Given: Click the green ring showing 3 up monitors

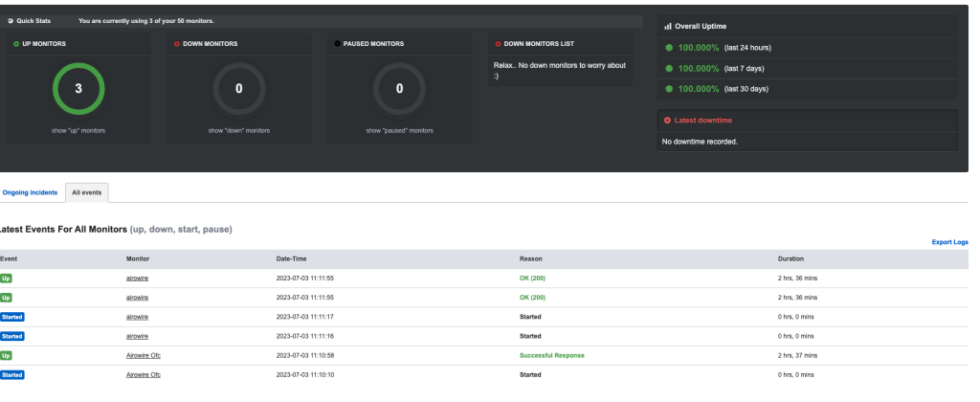Looking at the screenshot, I should pyautogui.click(x=78, y=89).
